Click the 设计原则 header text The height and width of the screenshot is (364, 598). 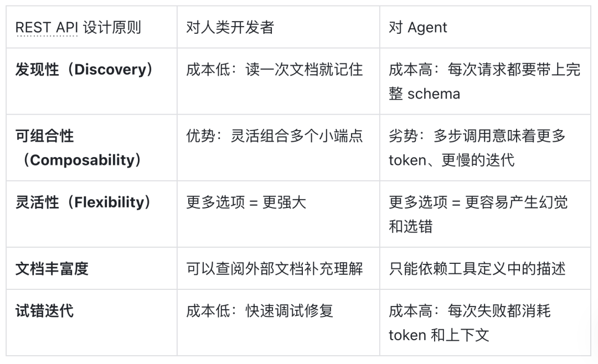click(112, 28)
